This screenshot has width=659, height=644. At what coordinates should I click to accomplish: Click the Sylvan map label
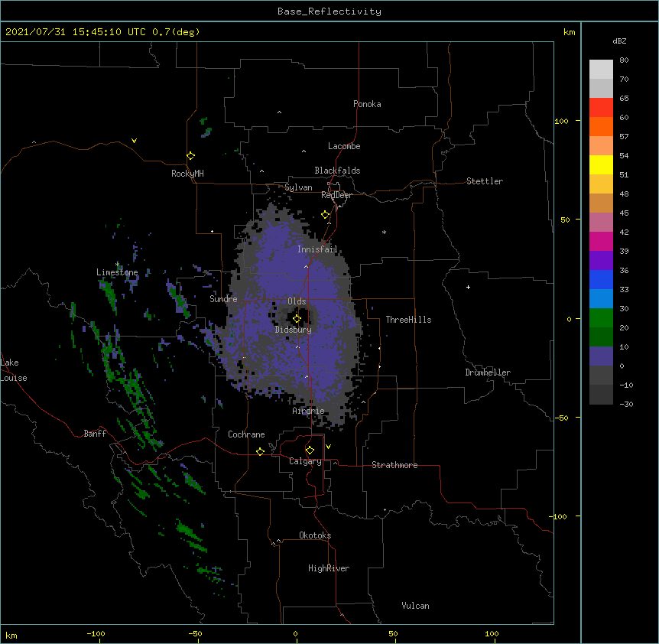pos(298,187)
